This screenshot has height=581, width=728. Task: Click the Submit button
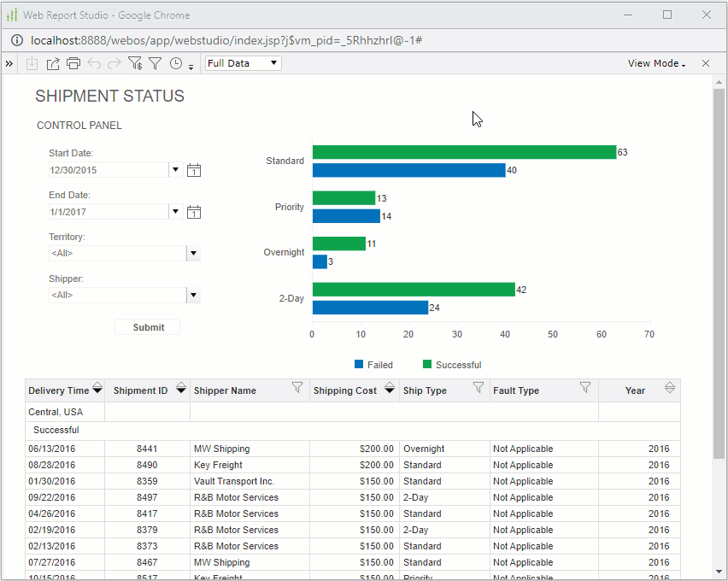point(147,326)
